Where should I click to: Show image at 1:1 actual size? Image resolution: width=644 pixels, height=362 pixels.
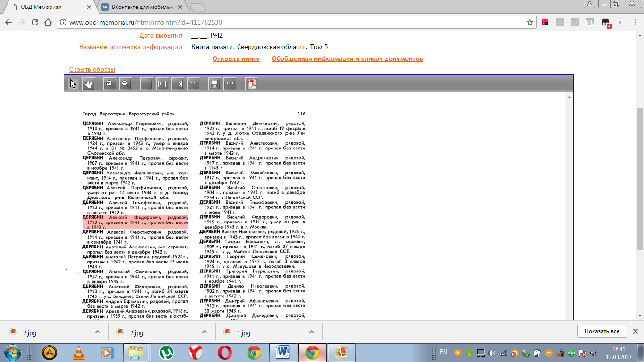[x=162, y=84]
